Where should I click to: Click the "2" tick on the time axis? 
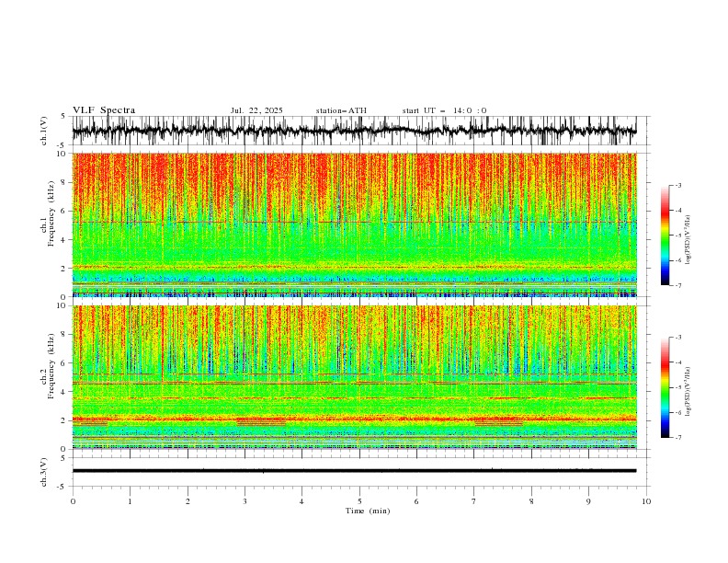coord(188,501)
